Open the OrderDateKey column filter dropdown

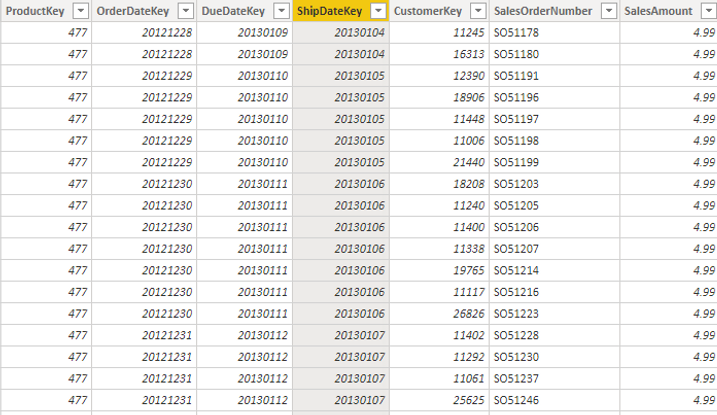click(x=186, y=11)
